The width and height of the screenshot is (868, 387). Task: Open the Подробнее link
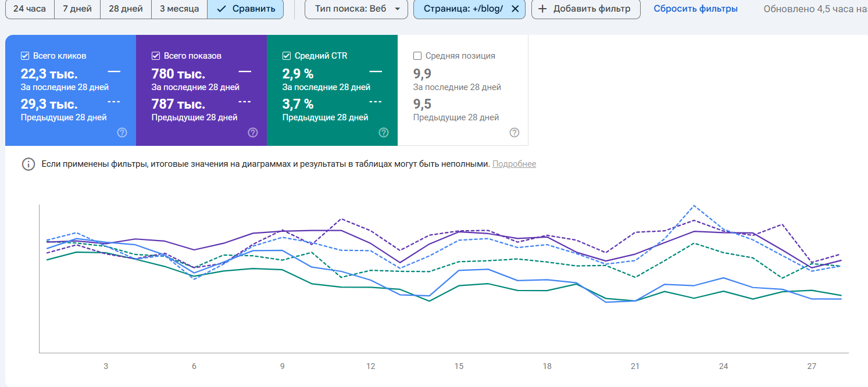[x=514, y=164]
